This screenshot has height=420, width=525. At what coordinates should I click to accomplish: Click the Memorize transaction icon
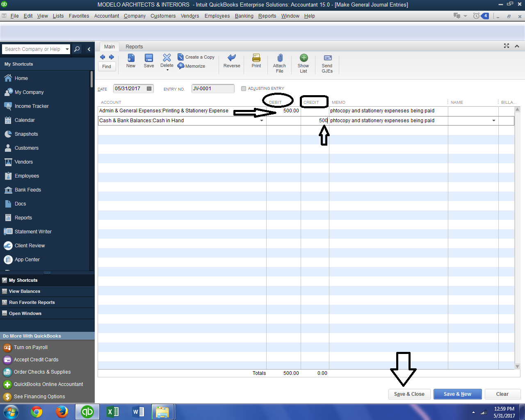[191, 66]
